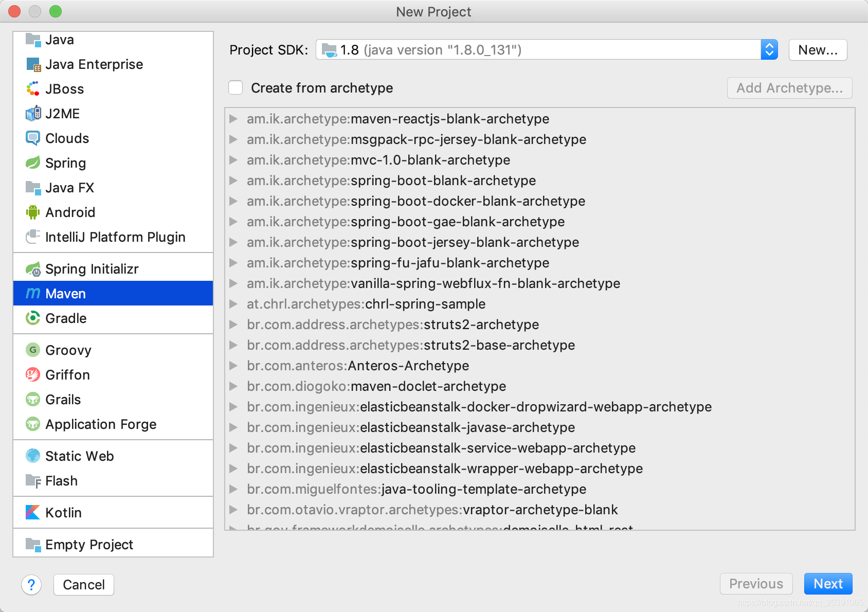Viewport: 868px width, 612px height.
Task: Select elasticbeanstalk-docker-dropwizard-webapp-archetype row
Action: [x=539, y=407]
